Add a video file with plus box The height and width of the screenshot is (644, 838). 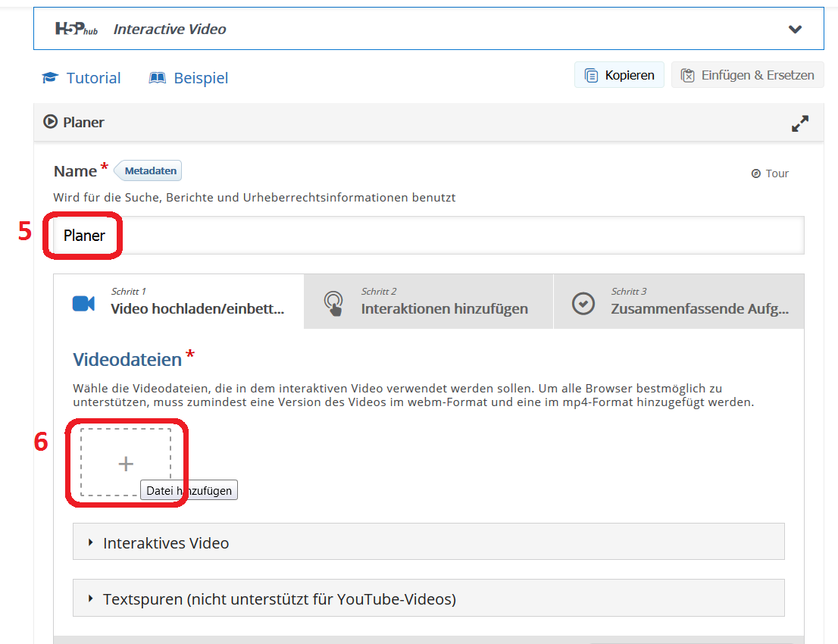pyautogui.click(x=126, y=463)
